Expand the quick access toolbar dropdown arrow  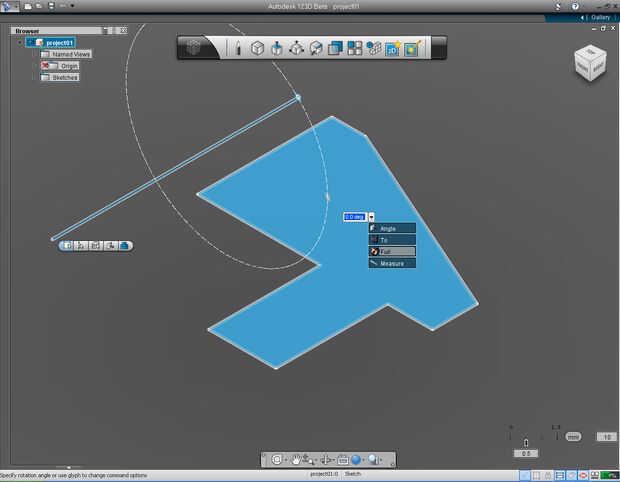pyautogui.click(x=72, y=6)
